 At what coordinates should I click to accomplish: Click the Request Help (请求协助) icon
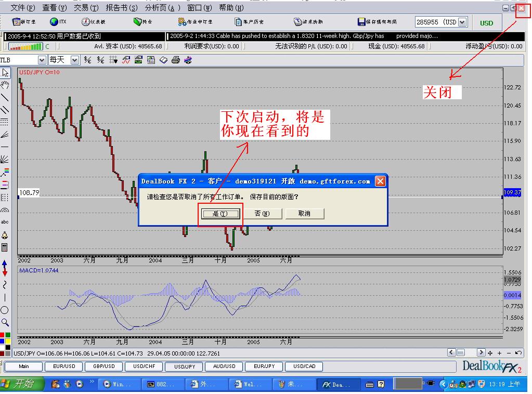click(x=297, y=22)
